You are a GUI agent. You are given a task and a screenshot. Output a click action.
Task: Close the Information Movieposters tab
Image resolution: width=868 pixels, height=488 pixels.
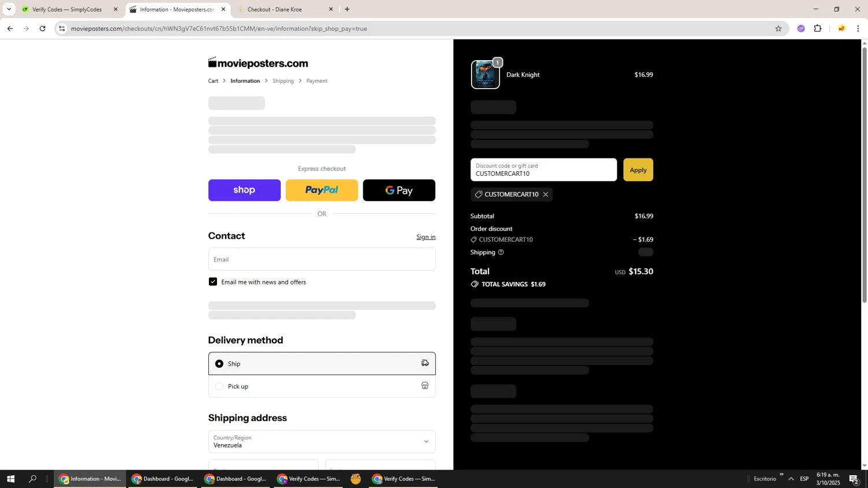pyautogui.click(x=223, y=9)
